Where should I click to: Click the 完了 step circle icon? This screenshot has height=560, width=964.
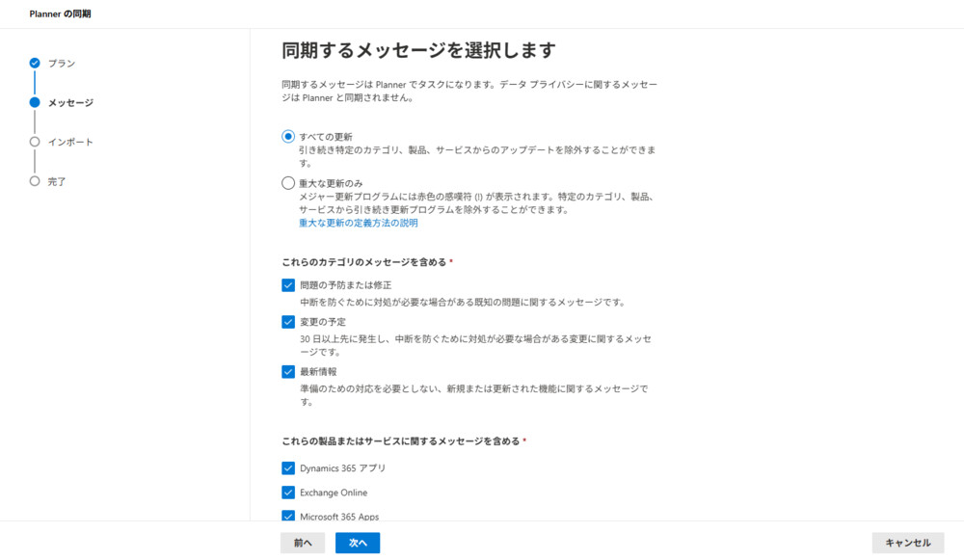(35, 181)
